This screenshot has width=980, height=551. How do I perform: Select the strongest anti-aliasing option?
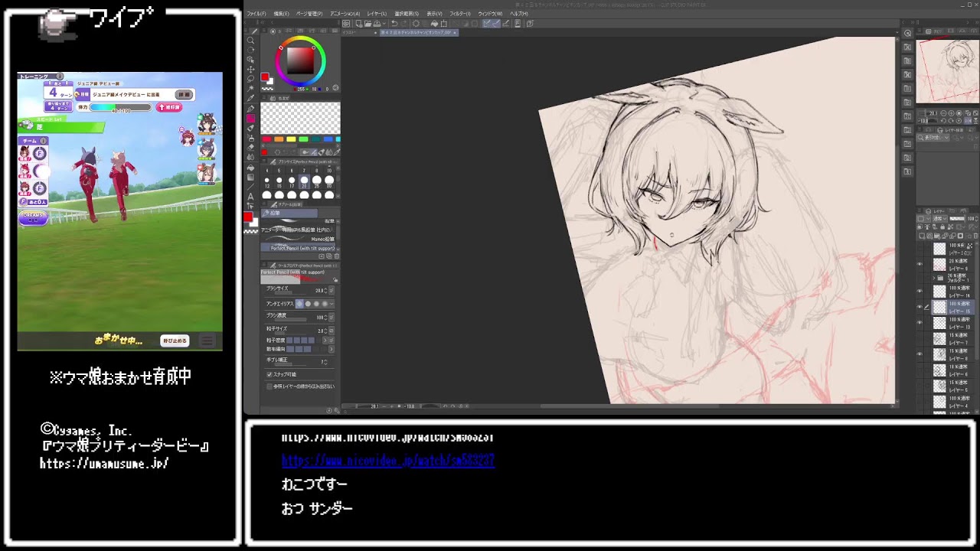point(325,304)
